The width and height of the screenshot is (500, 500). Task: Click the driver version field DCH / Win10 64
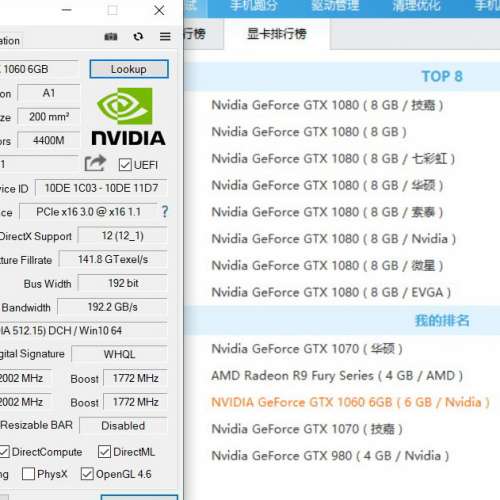[x=83, y=331]
